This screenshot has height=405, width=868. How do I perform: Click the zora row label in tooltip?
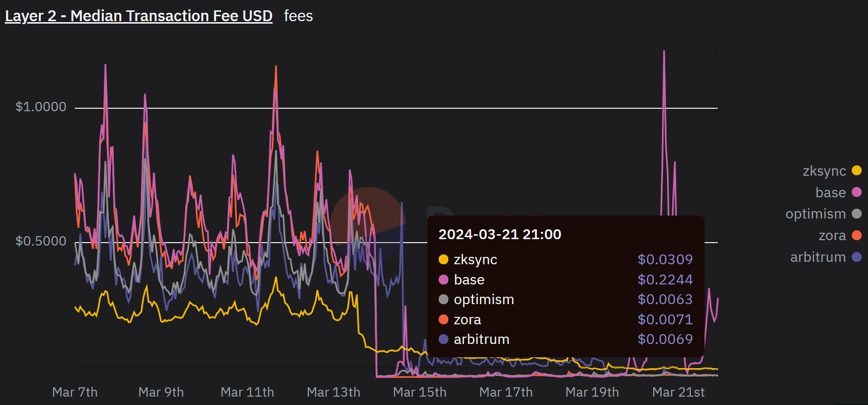click(467, 319)
